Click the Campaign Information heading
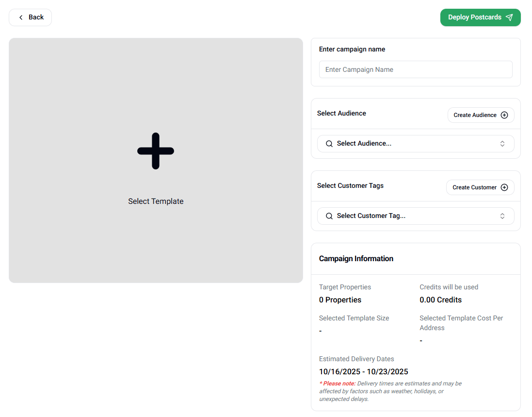 356,259
